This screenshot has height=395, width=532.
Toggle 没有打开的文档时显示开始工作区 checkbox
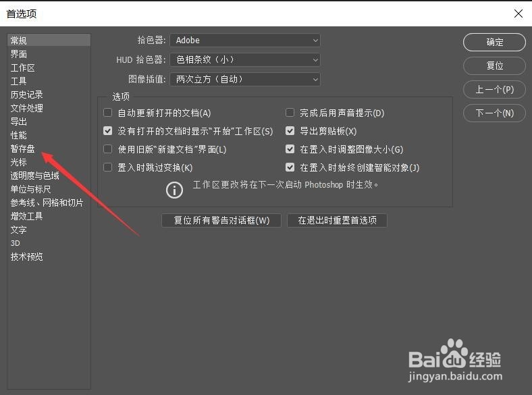coord(108,131)
